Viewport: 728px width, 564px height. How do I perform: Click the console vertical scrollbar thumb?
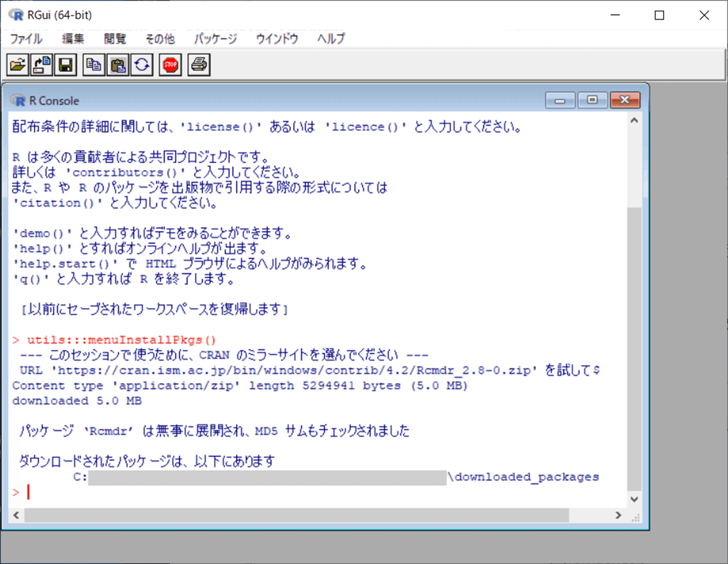pyautogui.click(x=634, y=348)
